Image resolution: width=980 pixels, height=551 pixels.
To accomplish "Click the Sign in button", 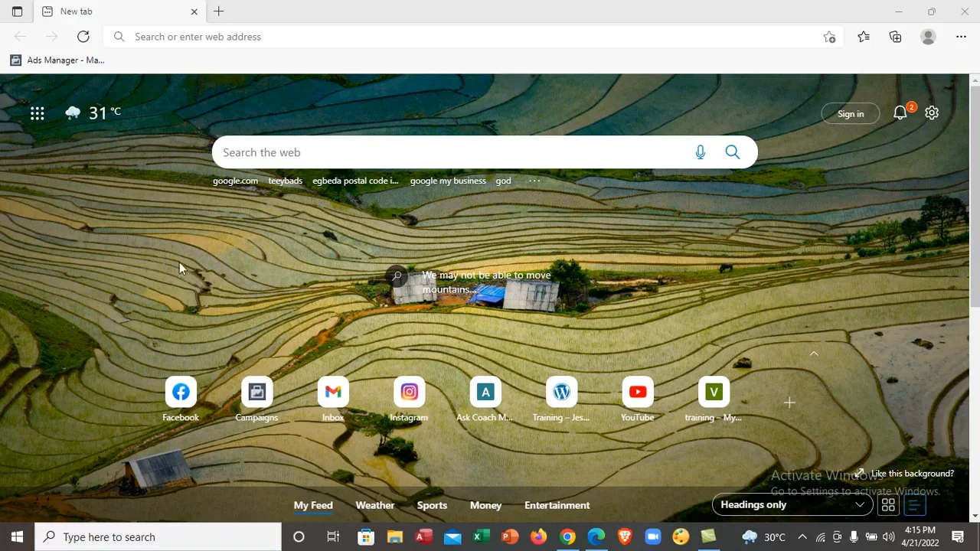I will click(850, 114).
